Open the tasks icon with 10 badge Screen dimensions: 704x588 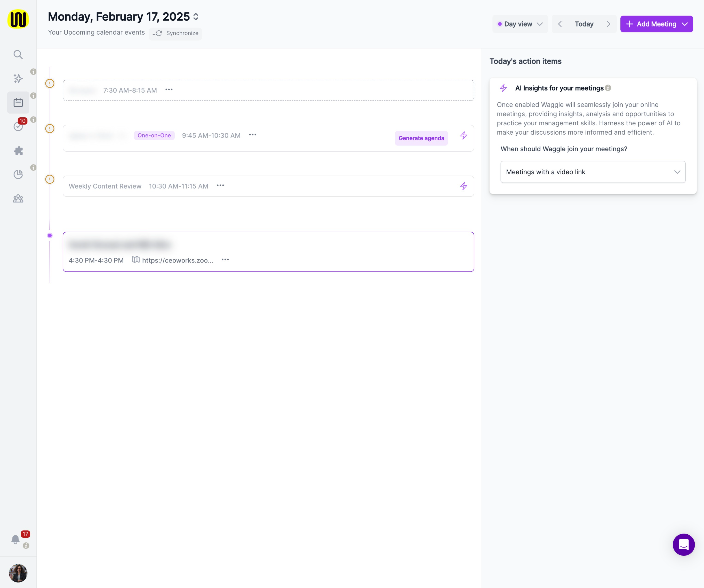[18, 126]
